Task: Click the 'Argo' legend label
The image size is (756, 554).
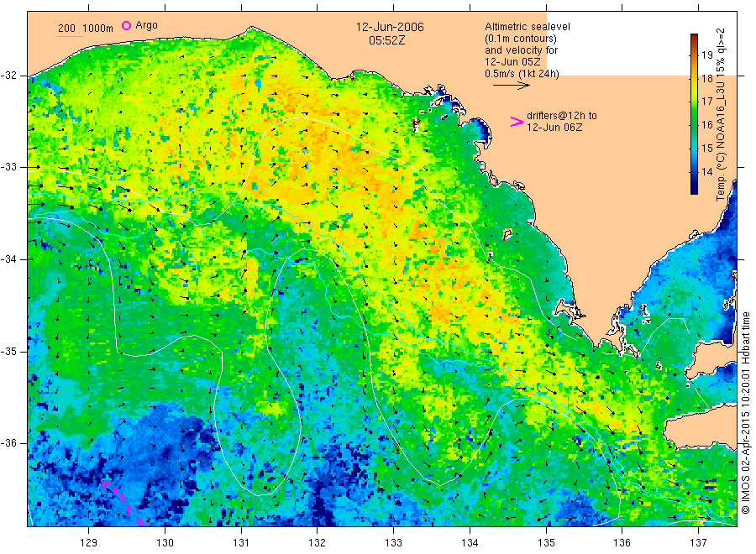Action: click(146, 25)
